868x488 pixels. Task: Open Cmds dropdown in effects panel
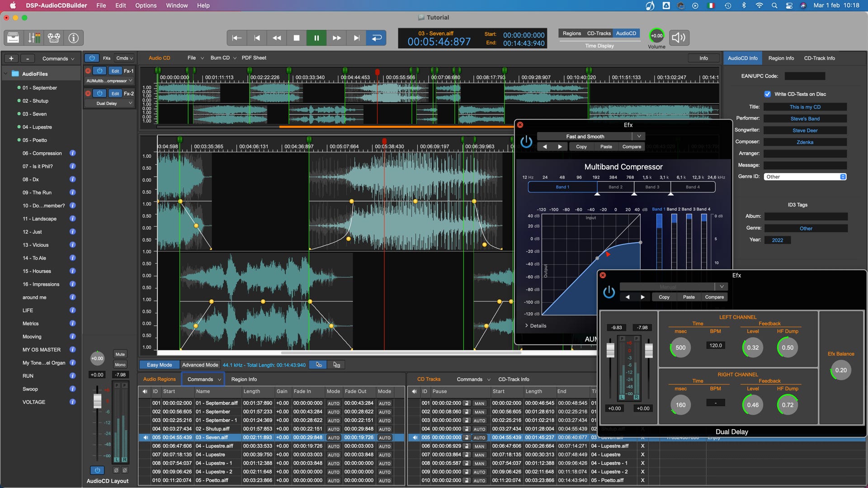tap(124, 58)
